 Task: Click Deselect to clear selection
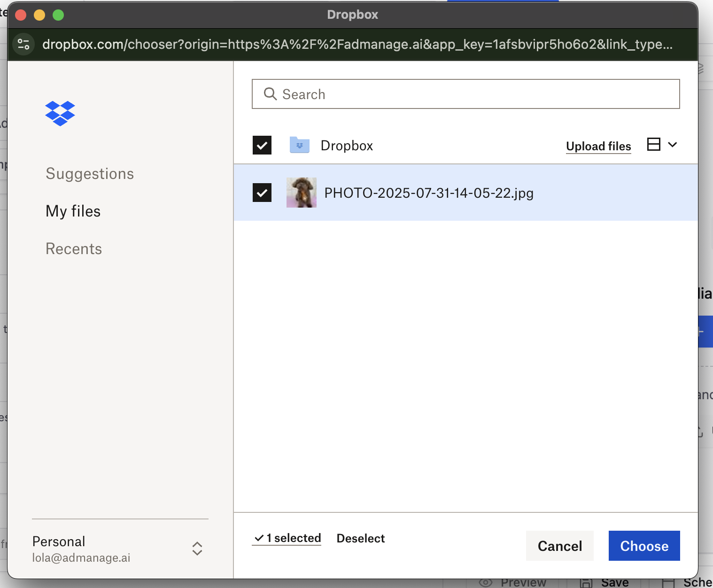(361, 538)
